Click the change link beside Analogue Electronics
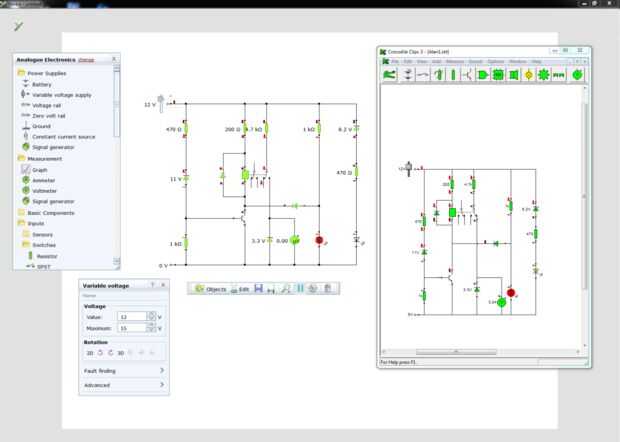Viewport: 620px width, 442px height. (86, 60)
